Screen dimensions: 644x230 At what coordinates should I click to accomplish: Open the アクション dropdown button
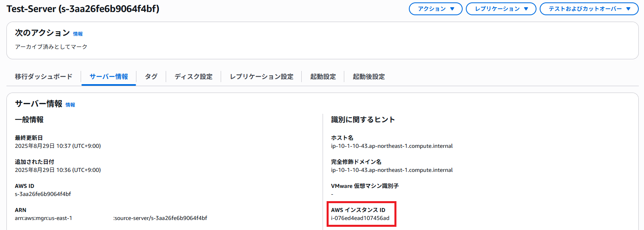pyautogui.click(x=436, y=9)
